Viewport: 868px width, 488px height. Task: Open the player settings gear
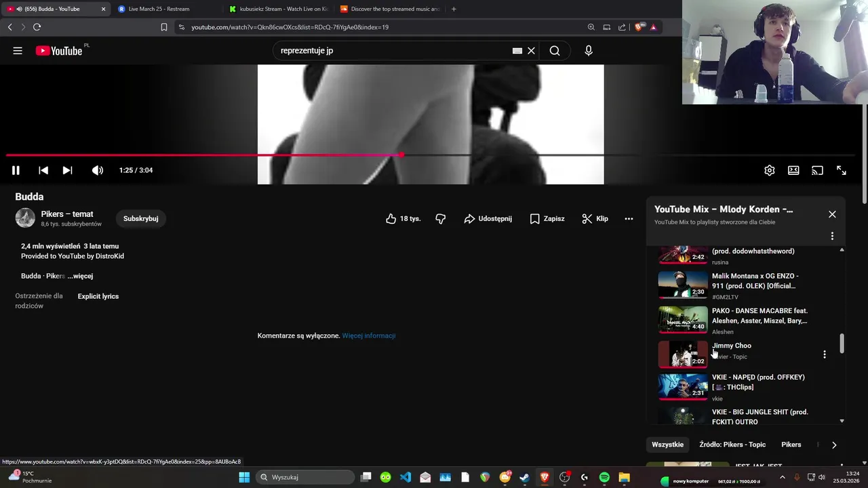[x=770, y=170]
